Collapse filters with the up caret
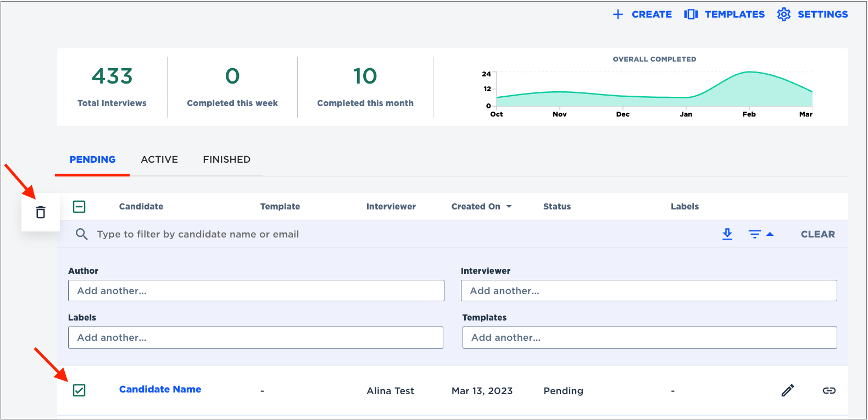Viewport: 868px width, 420px height. point(770,234)
